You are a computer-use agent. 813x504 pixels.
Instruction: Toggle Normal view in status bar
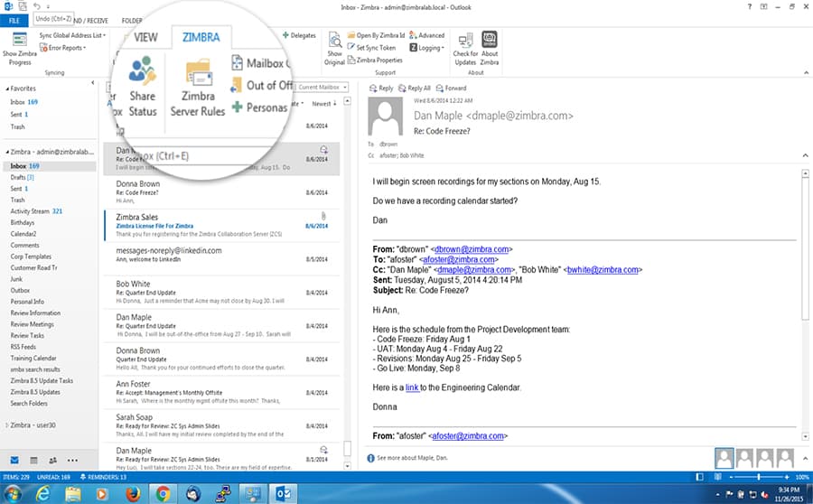699,477
